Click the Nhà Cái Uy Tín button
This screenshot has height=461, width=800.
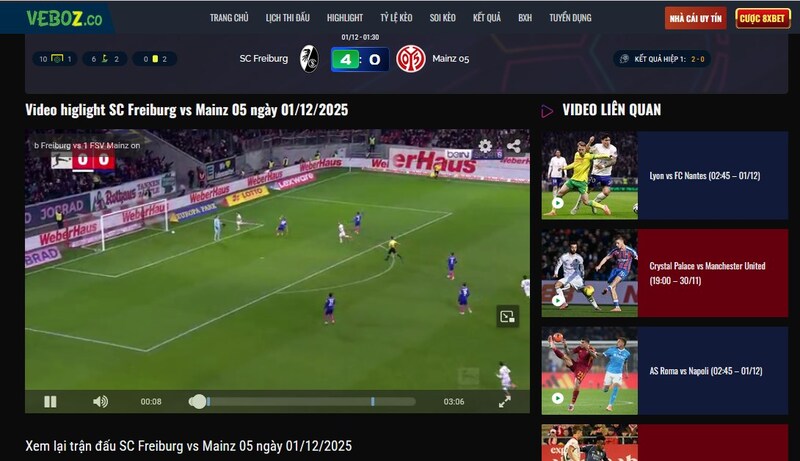(x=696, y=18)
